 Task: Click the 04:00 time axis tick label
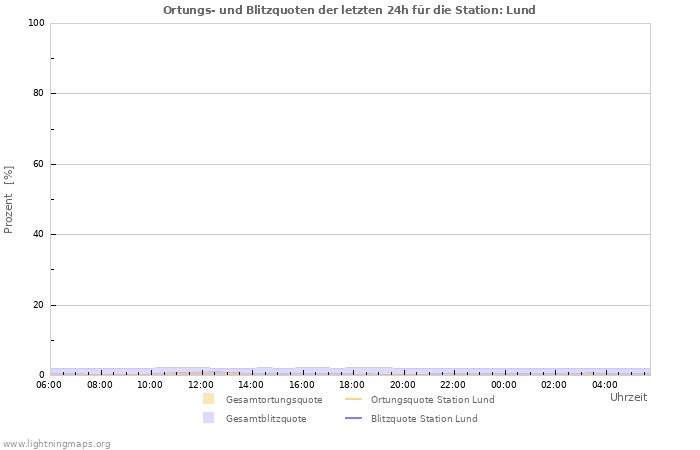coord(606,384)
